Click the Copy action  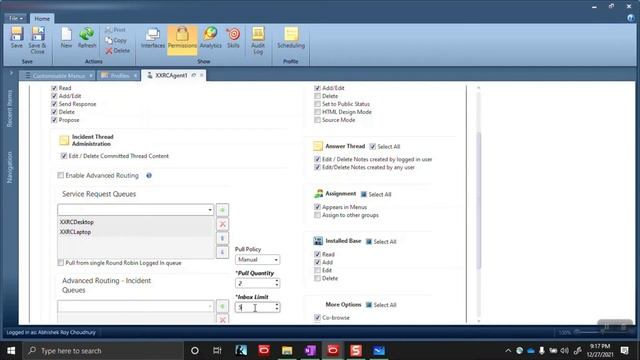click(x=116, y=40)
